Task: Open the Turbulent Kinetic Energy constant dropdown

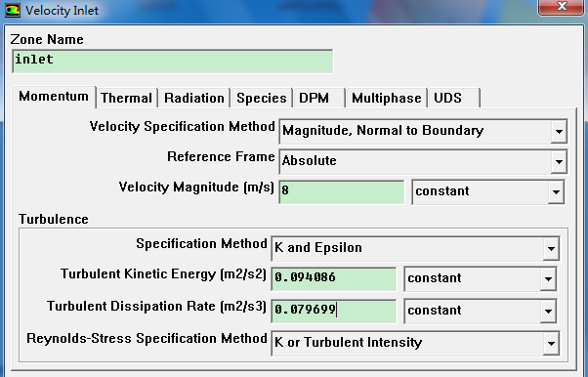Action: coord(481,278)
